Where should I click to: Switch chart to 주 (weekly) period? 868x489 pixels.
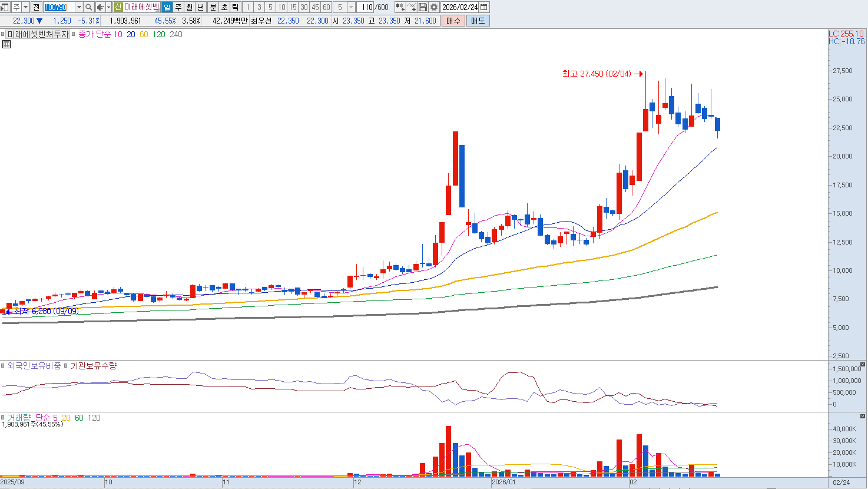pyautogui.click(x=178, y=7)
